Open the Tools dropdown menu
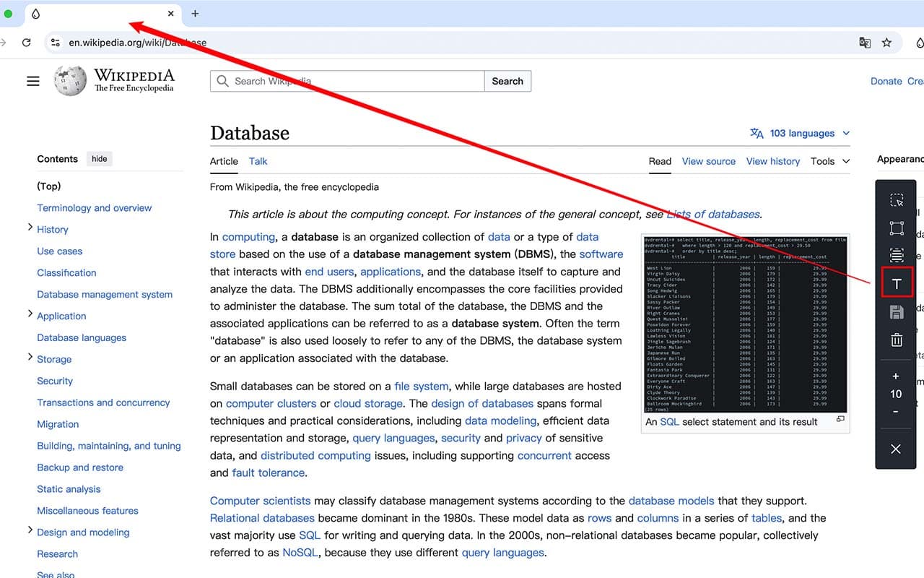Image resolution: width=924 pixels, height=578 pixels. (x=829, y=161)
